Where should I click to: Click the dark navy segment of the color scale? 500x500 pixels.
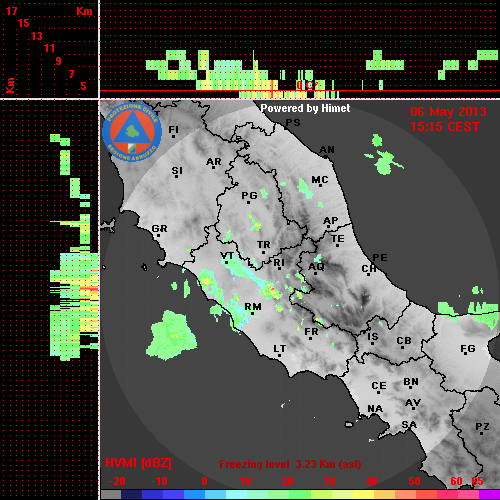[x=131, y=495]
